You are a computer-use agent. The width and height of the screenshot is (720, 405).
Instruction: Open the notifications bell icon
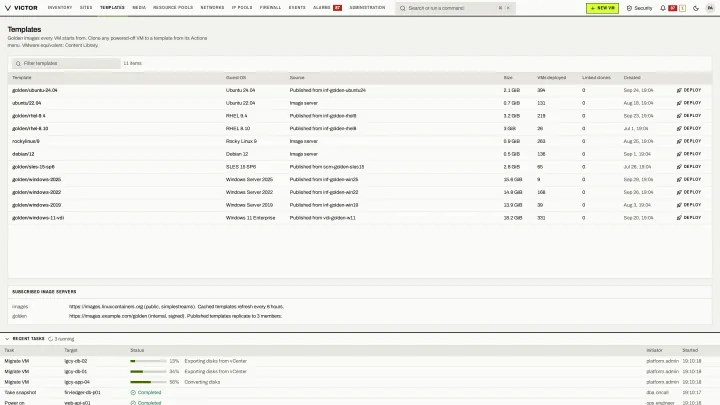(x=663, y=8)
